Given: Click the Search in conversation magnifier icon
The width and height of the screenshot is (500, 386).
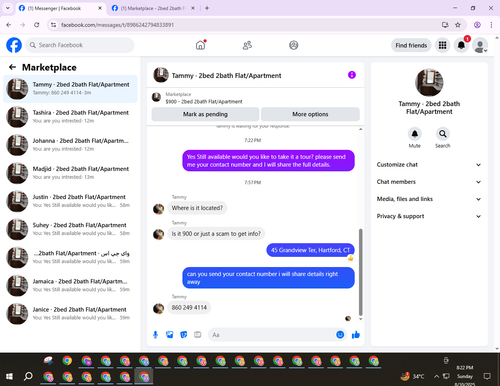Looking at the screenshot, I should click(443, 134).
